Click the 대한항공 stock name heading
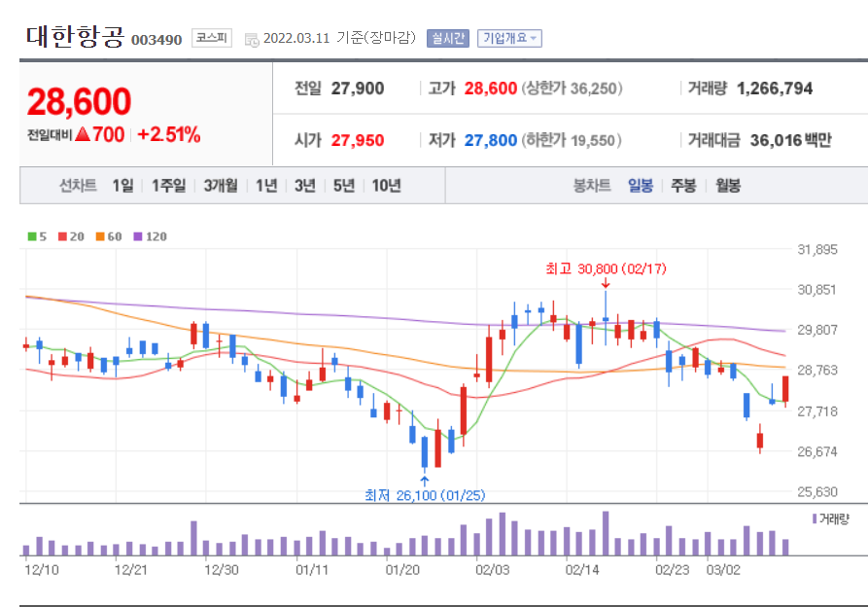This screenshot has width=868, height=607. coord(75,37)
